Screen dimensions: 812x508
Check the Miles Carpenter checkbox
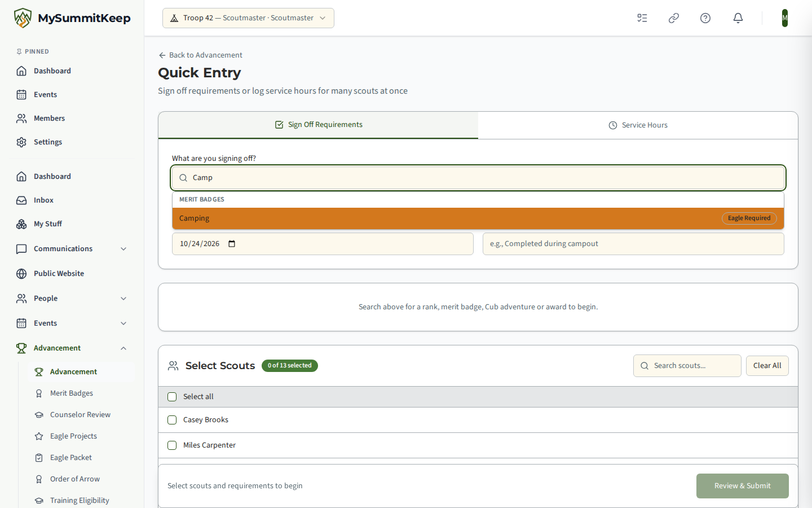click(172, 445)
